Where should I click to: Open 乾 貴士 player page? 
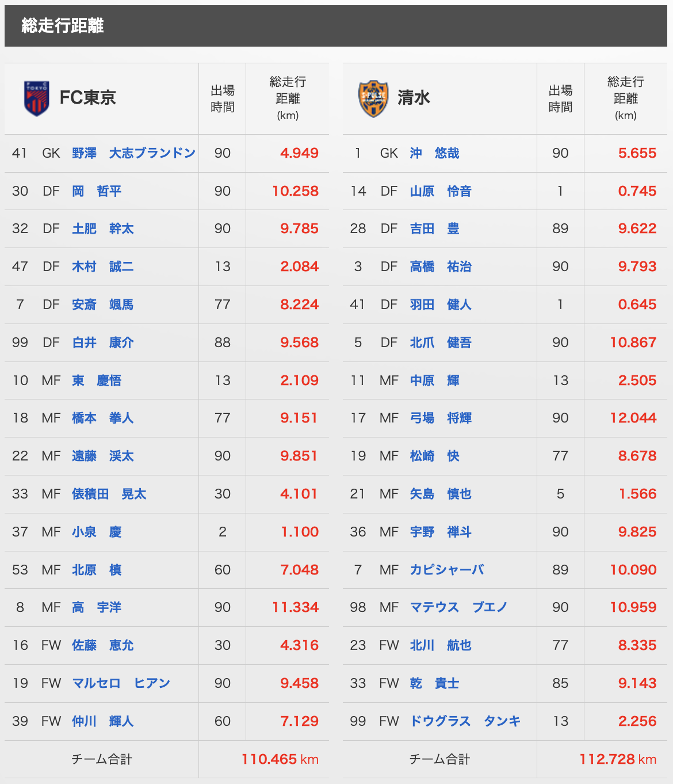point(434,683)
